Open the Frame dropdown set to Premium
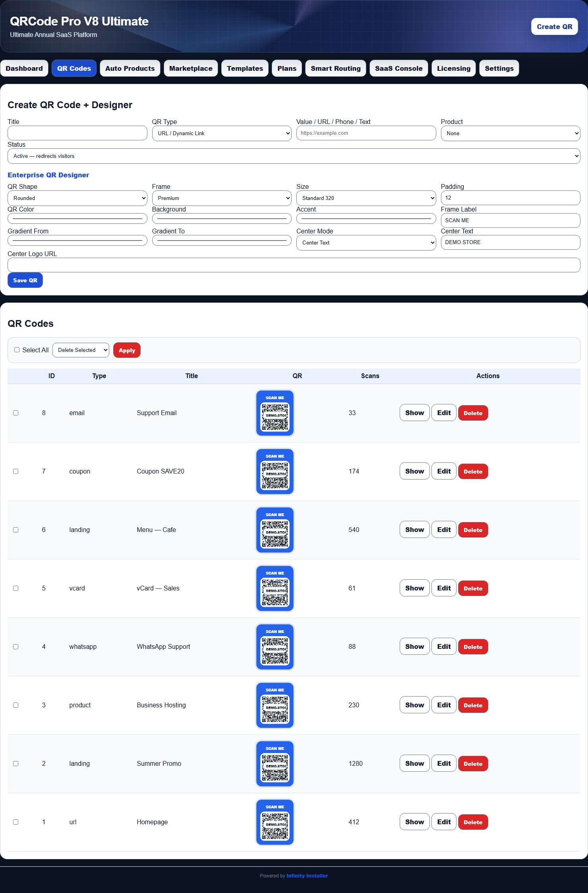The image size is (588, 893). click(x=222, y=198)
